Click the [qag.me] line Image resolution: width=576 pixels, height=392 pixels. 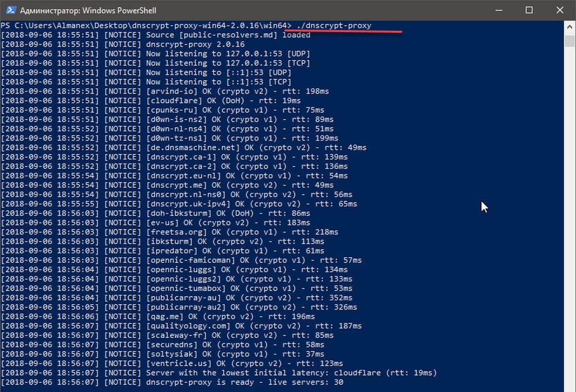(158, 316)
